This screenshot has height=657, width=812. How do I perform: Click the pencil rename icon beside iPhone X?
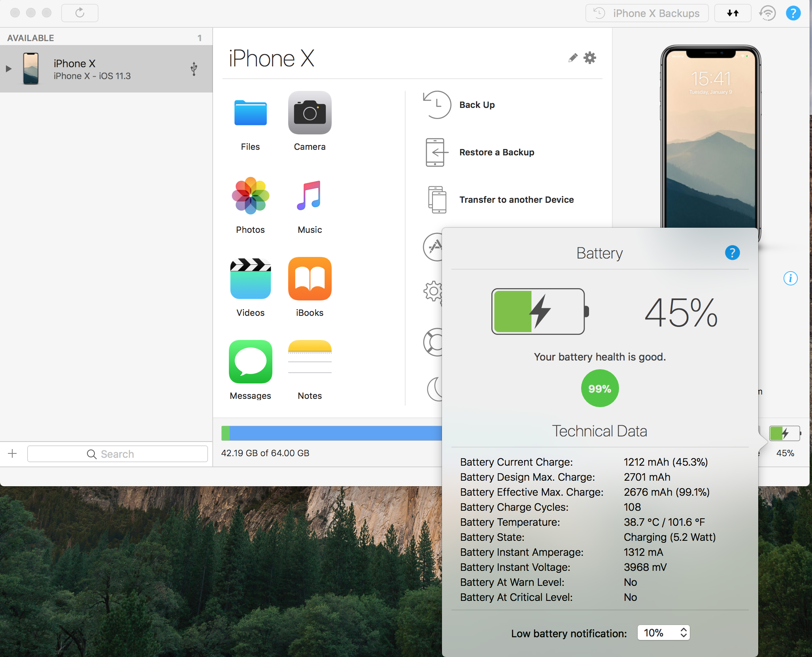pyautogui.click(x=572, y=58)
